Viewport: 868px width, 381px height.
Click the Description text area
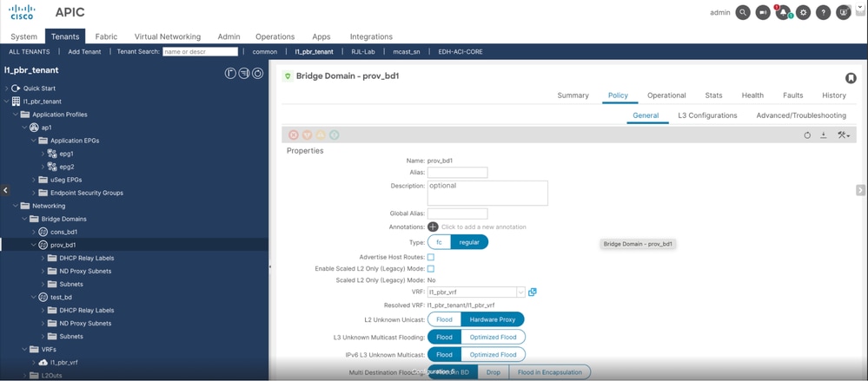(487, 193)
